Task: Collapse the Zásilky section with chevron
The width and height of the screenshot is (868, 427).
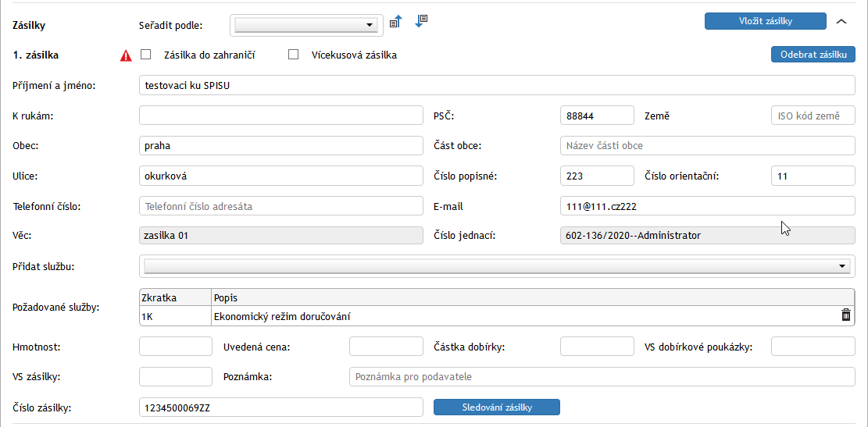Action: pyautogui.click(x=841, y=21)
